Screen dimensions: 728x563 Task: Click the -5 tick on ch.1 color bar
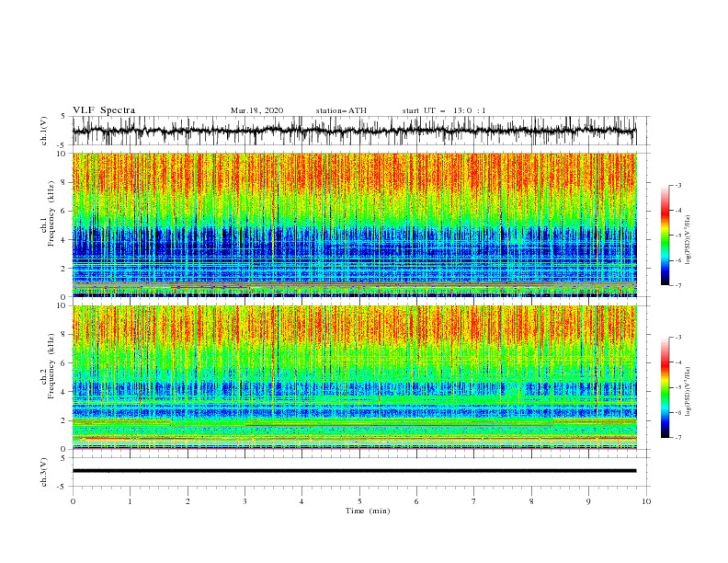pos(678,236)
